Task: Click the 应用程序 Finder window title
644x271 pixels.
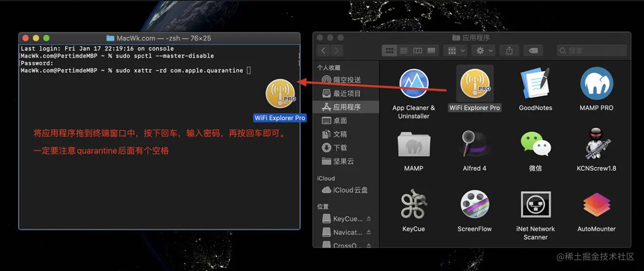Action: coord(475,38)
